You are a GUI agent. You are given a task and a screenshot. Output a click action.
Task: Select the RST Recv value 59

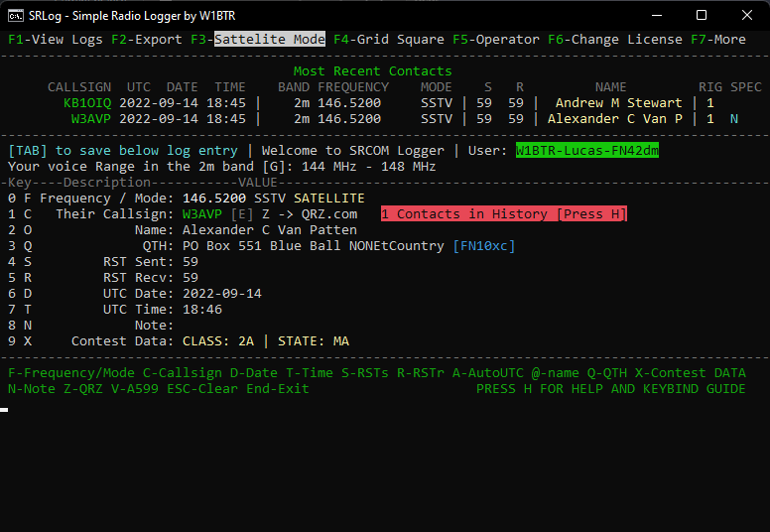[x=191, y=278]
